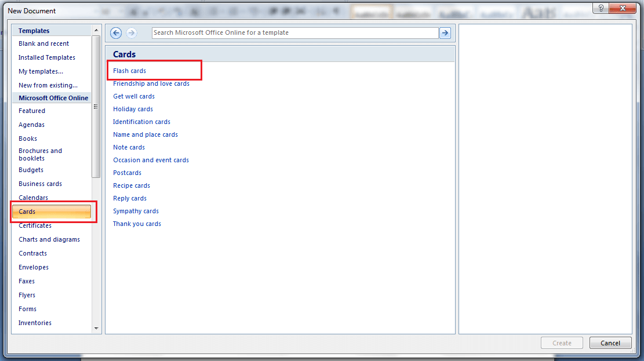Open the Flash cards category
The image size is (644, 361).
tap(129, 71)
